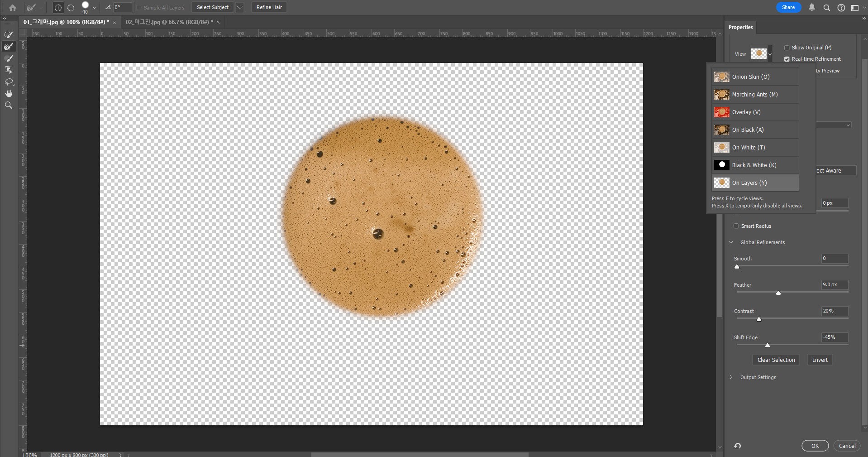Viewport: 868px width, 457px height.
Task: Open the Help question mark icon
Action: [x=841, y=7]
